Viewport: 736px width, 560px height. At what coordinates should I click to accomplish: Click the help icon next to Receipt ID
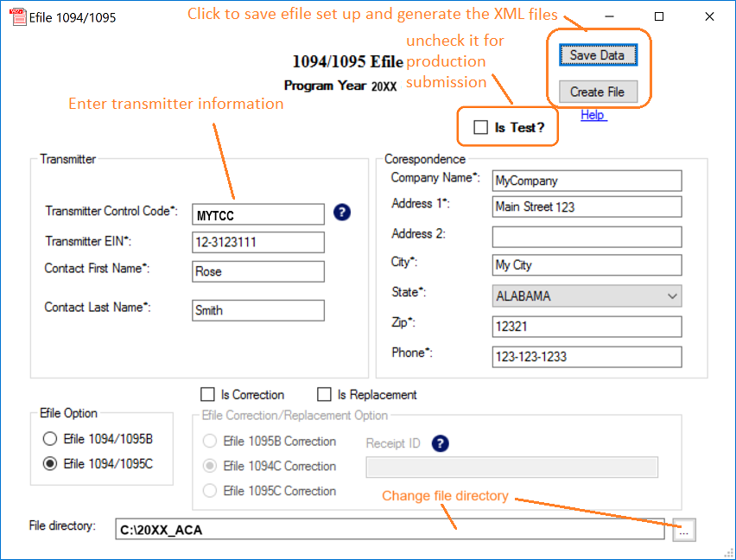pyautogui.click(x=441, y=443)
